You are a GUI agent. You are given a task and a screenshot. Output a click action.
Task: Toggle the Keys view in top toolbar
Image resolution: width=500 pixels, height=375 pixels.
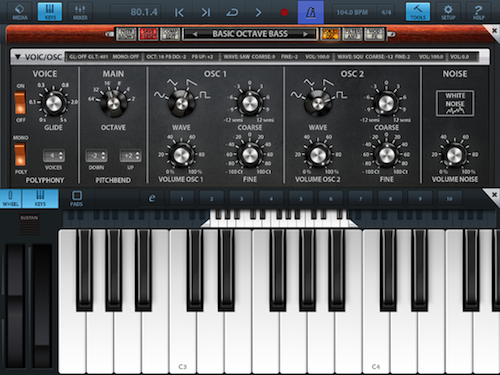50,12
